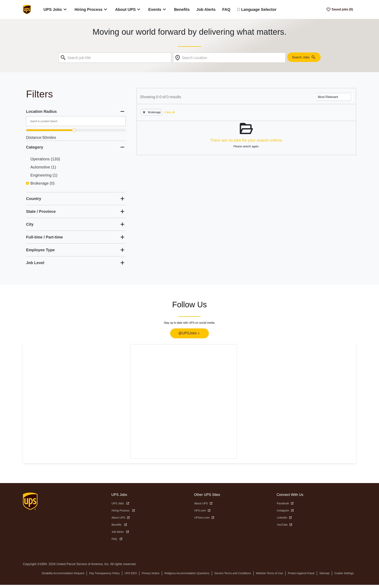Screen dimensions: 379x588
Task: Click the heart icon beside Saved jobs
Action: tap(328, 9)
